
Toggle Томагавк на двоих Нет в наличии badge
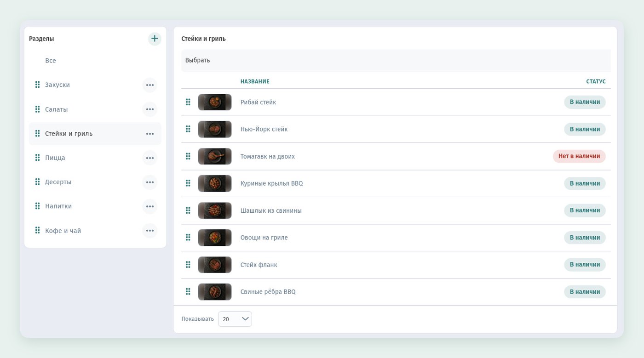pyautogui.click(x=580, y=156)
